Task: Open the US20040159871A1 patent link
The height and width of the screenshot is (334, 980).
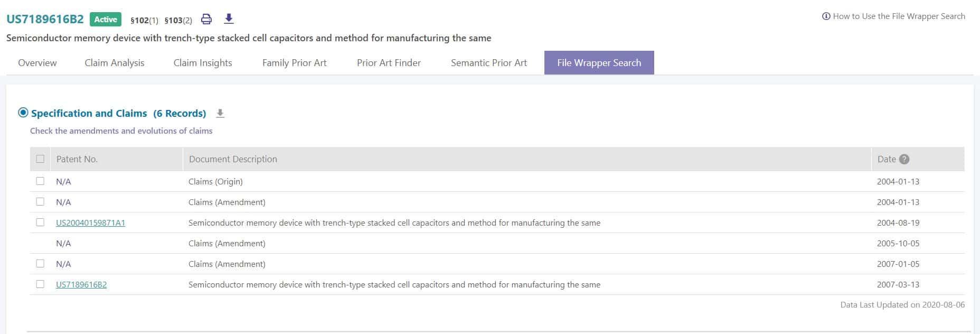Action: coord(91,223)
